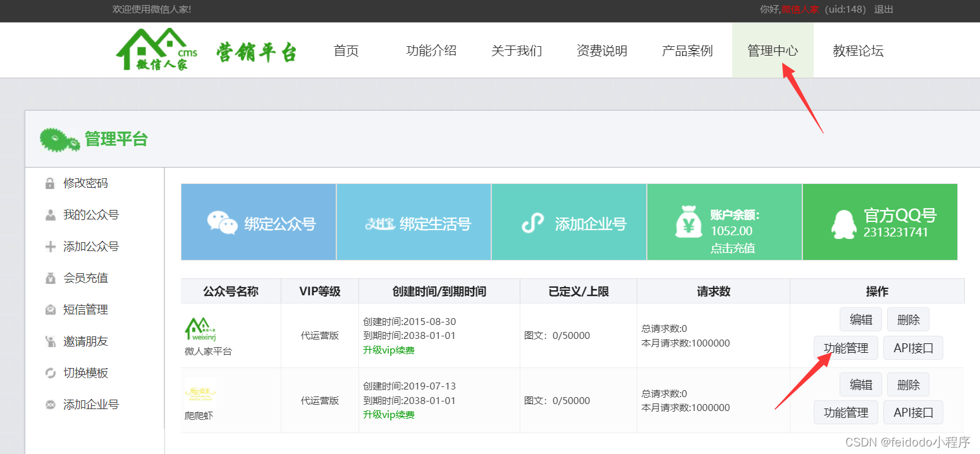Open 资费说明 navigation item

tap(602, 51)
